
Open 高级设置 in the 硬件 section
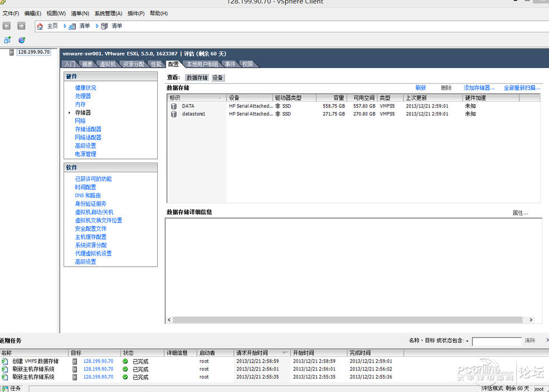(x=85, y=146)
